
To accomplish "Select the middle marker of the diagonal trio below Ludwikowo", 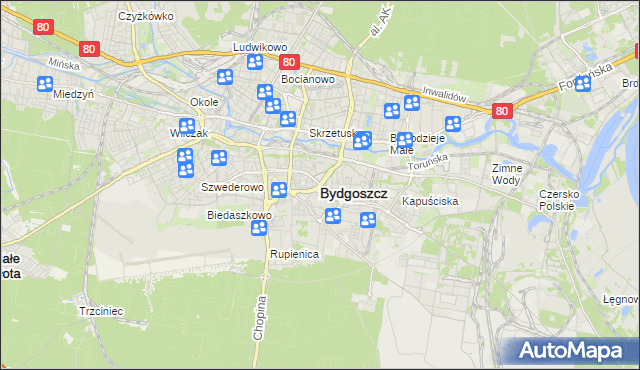I will [x=273, y=106].
